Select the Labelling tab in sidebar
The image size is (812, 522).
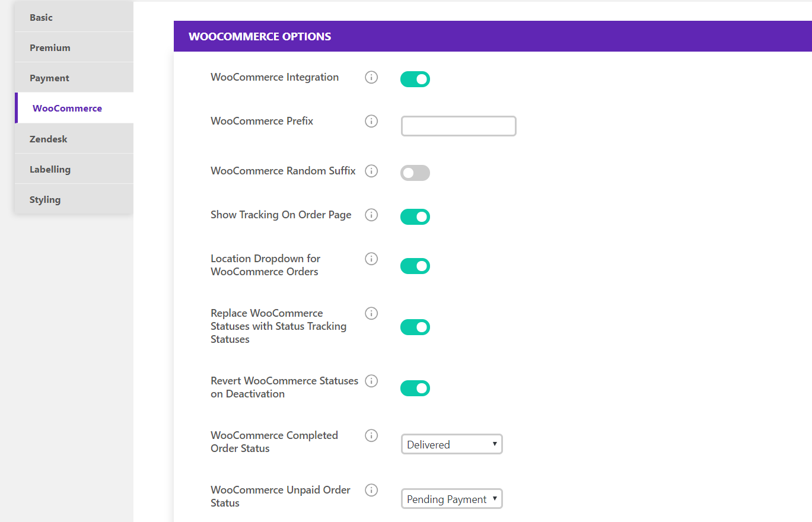(x=74, y=169)
